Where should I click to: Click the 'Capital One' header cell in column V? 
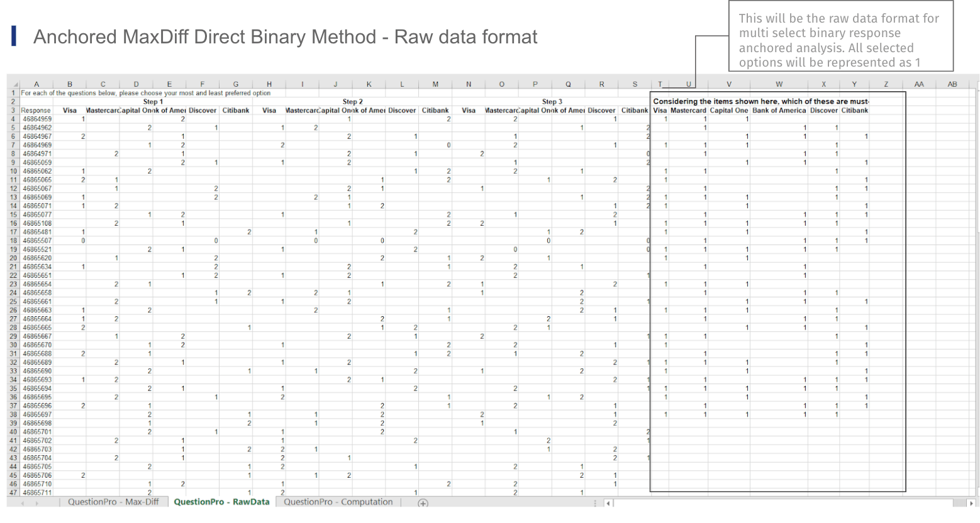point(729,110)
